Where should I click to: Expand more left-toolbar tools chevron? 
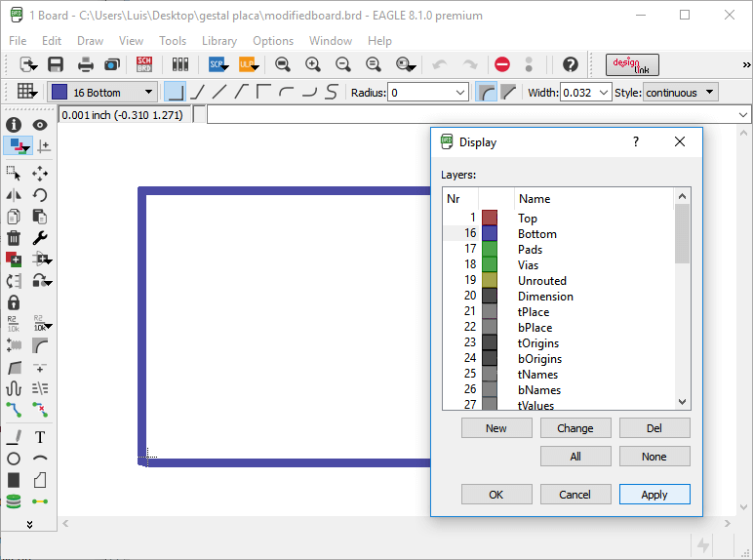[30, 524]
